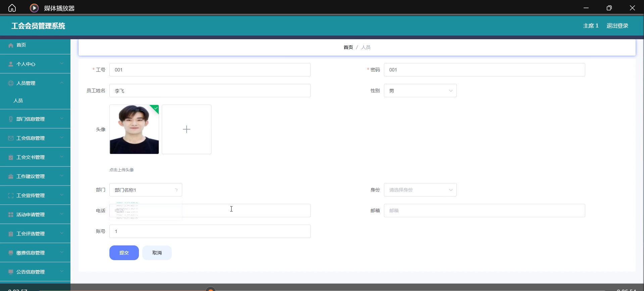Collapse the 人员管理 menu chevron
The image size is (644, 291).
[62, 83]
